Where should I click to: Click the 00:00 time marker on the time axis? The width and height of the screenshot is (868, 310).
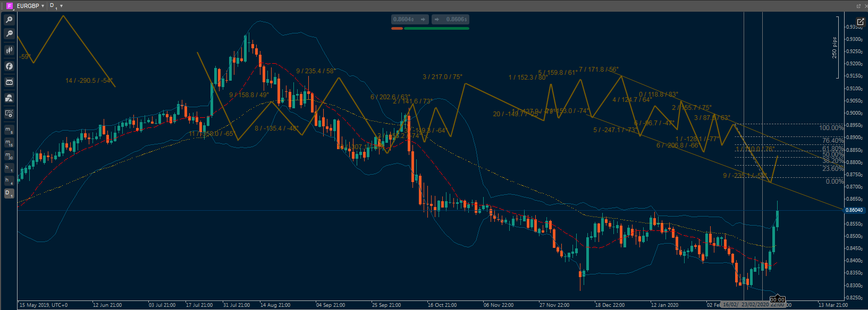coord(778,300)
